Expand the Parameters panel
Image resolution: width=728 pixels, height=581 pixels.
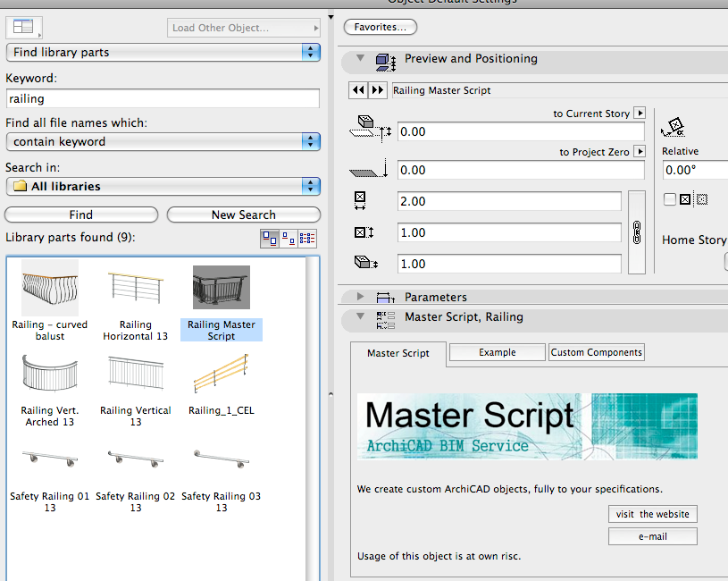point(361,297)
